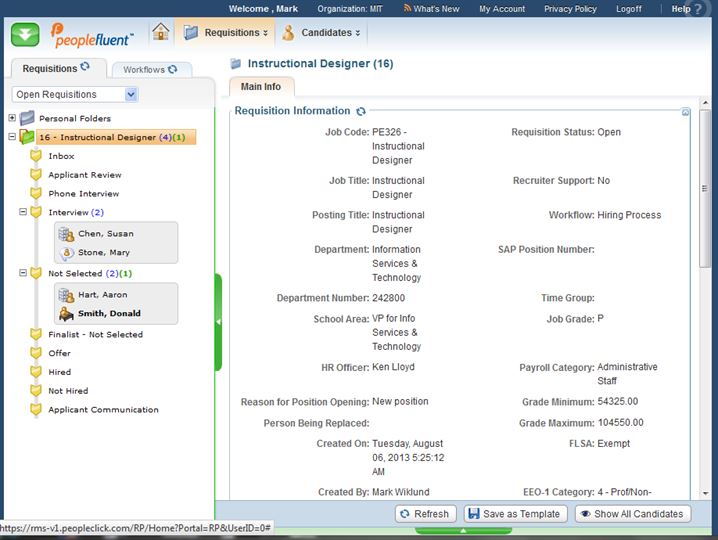Viewport: 718px width, 540px height.
Task: Click refresh icon on Requisitions tab
Action: [x=85, y=68]
